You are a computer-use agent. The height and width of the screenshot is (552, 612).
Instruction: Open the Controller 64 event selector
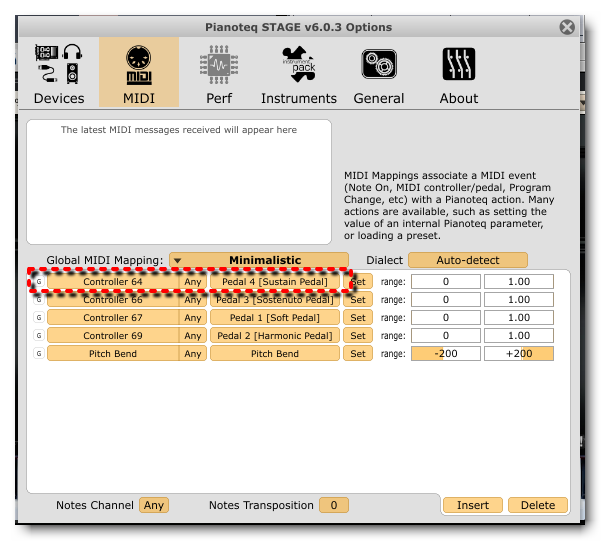coord(113,281)
